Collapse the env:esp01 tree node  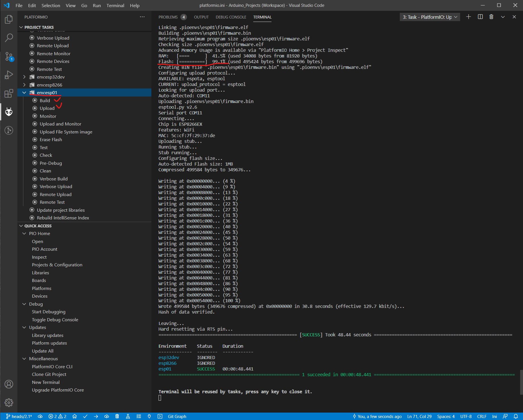click(x=24, y=92)
